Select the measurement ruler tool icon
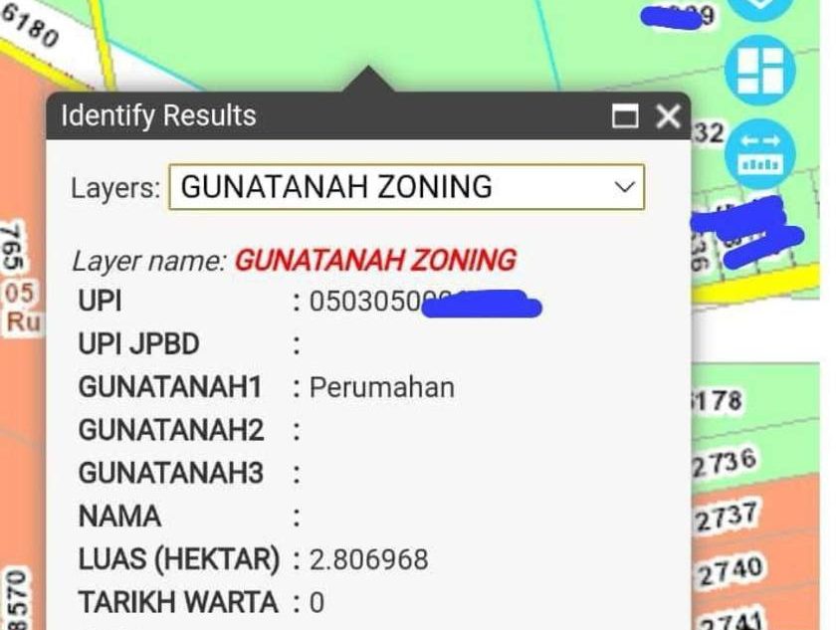 point(759,154)
